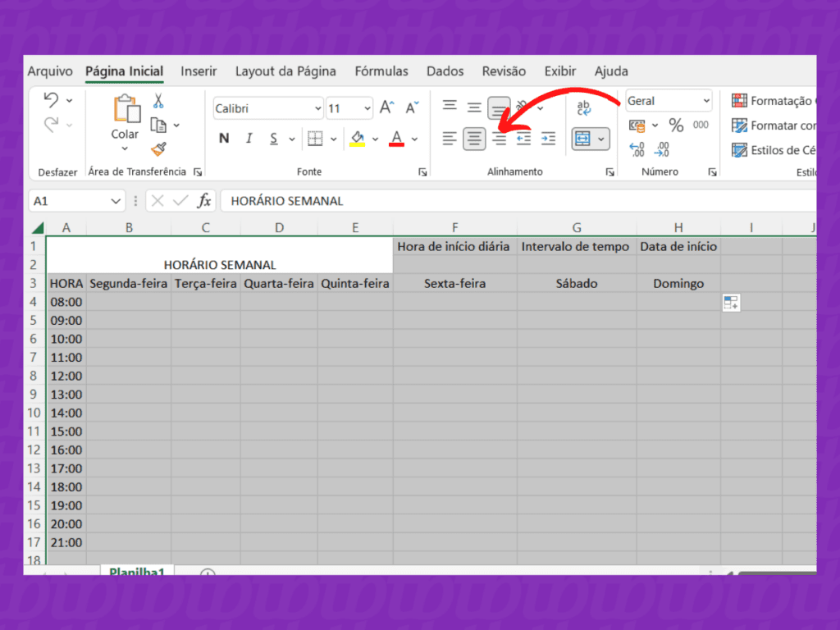Viewport: 840px width, 630px height.
Task: Click the Colar paste clipboard icon
Action: click(x=126, y=109)
